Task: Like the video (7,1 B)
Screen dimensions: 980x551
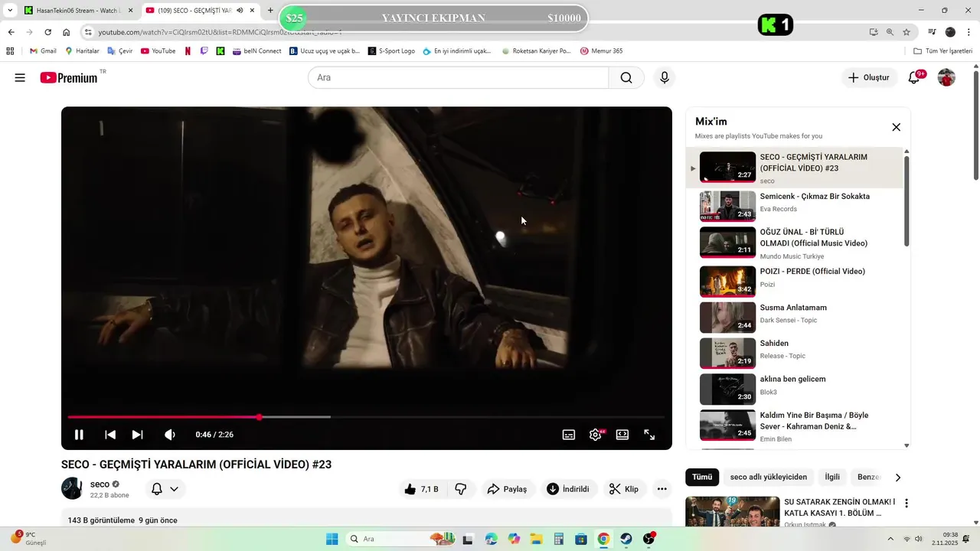Action: [421, 489]
